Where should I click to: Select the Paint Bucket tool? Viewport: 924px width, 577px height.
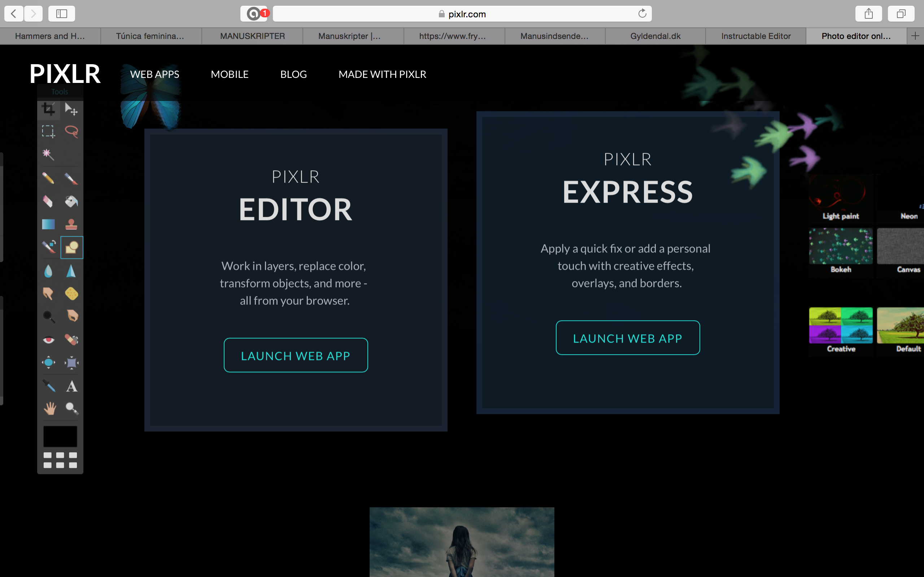(x=72, y=201)
